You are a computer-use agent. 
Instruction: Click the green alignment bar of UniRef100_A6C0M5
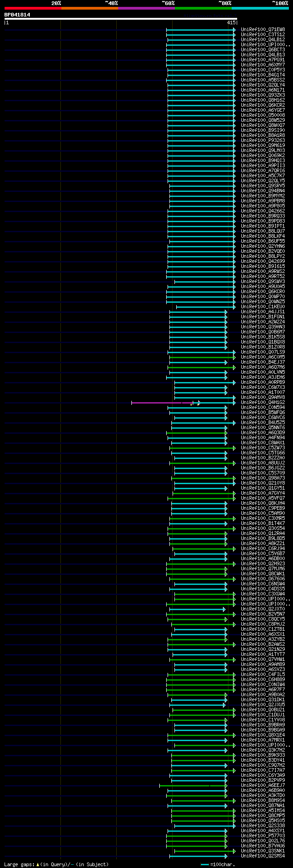click(201, 357)
